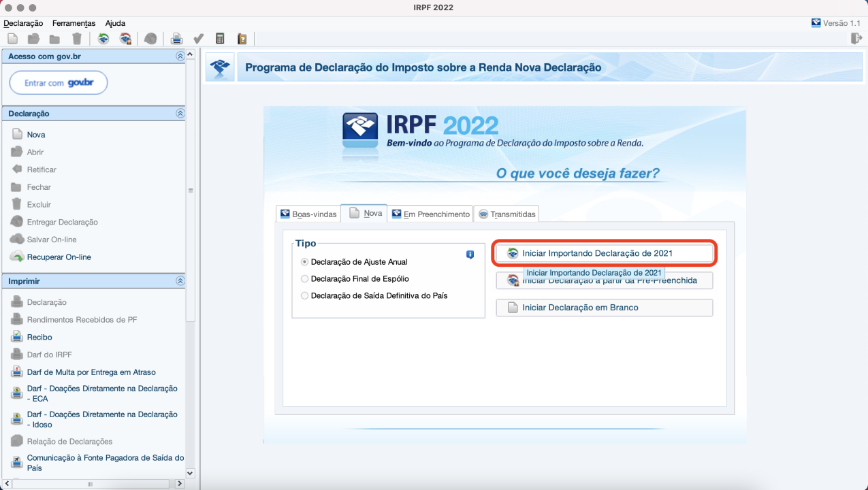Switch to the Transmitidas tab

coord(507,213)
